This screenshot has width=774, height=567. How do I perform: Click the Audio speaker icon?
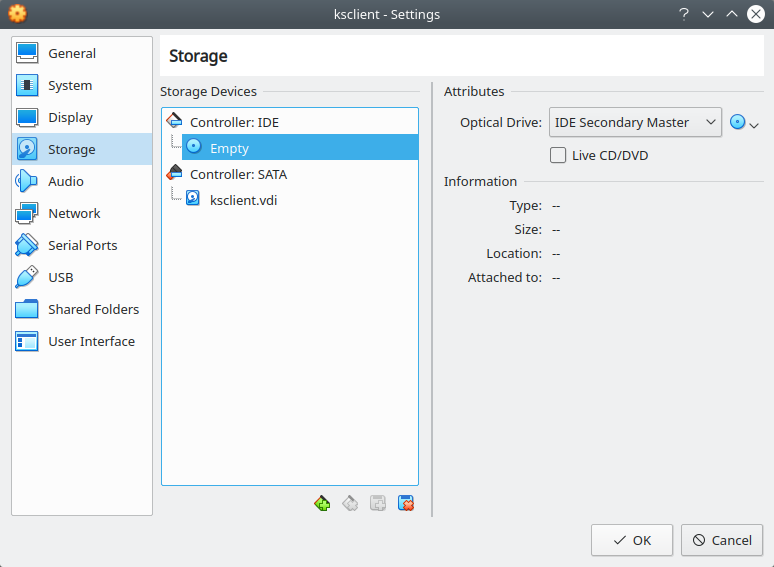[27, 181]
